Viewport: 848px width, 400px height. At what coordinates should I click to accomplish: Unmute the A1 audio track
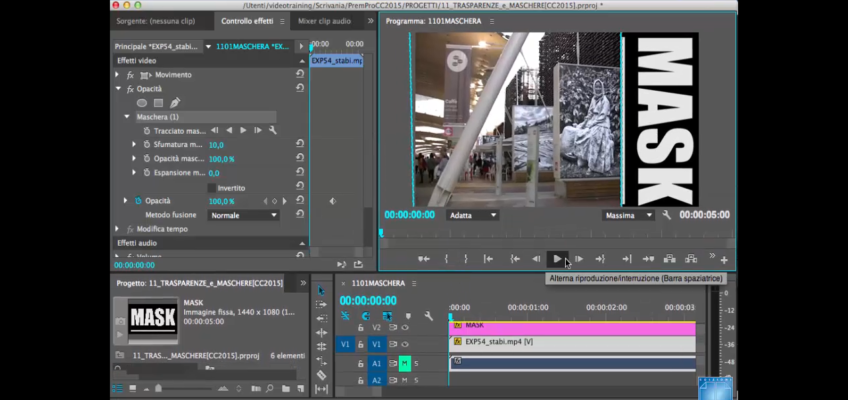(404, 364)
